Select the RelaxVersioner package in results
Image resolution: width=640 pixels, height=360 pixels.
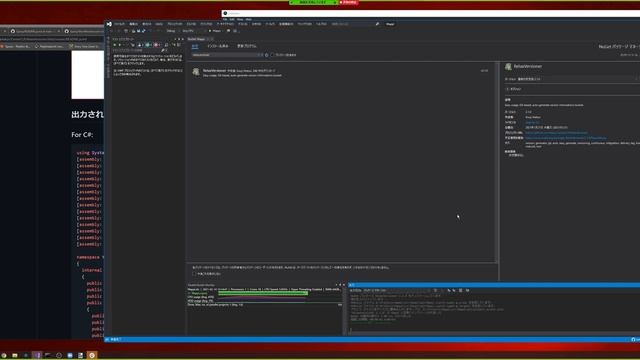[342, 73]
